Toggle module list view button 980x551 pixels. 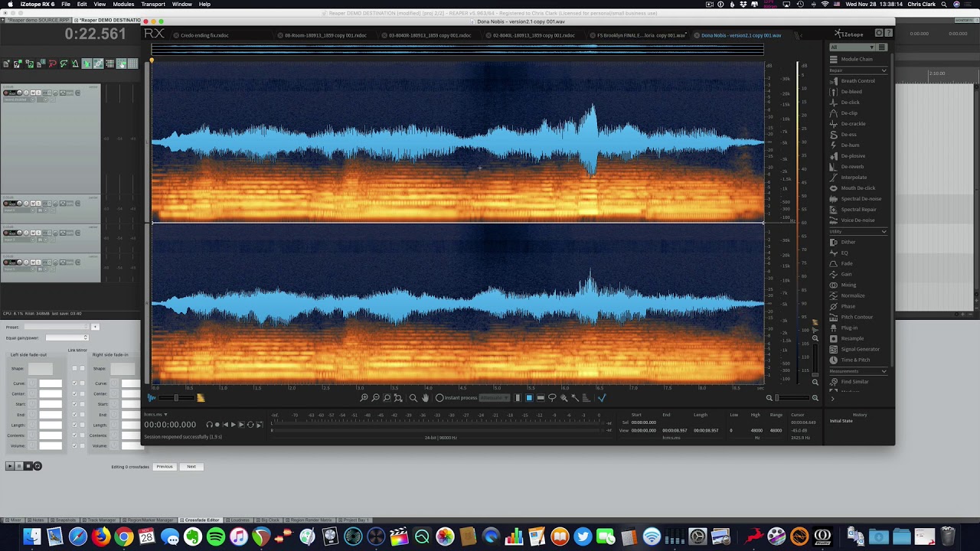(x=882, y=47)
